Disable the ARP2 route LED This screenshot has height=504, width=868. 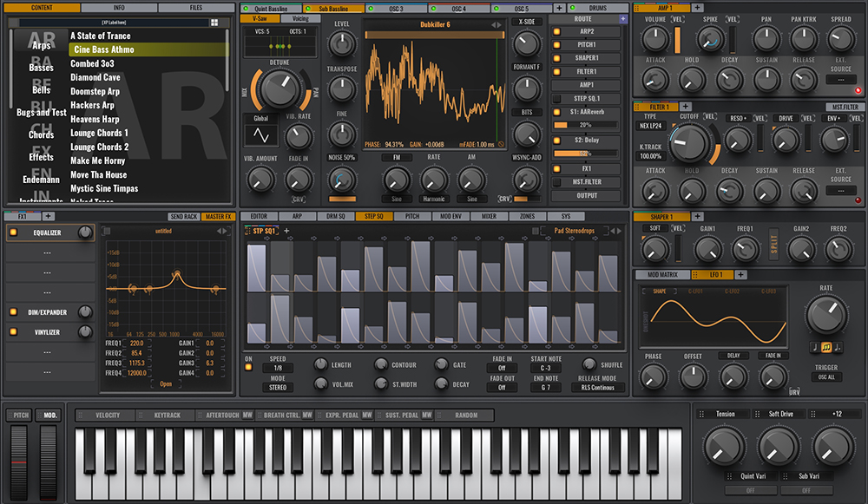pyautogui.click(x=557, y=31)
